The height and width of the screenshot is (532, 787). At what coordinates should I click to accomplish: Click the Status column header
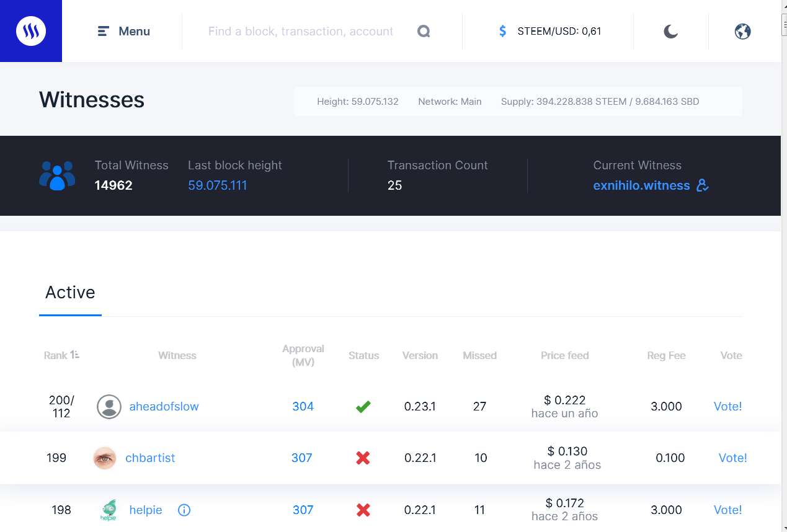coord(363,355)
